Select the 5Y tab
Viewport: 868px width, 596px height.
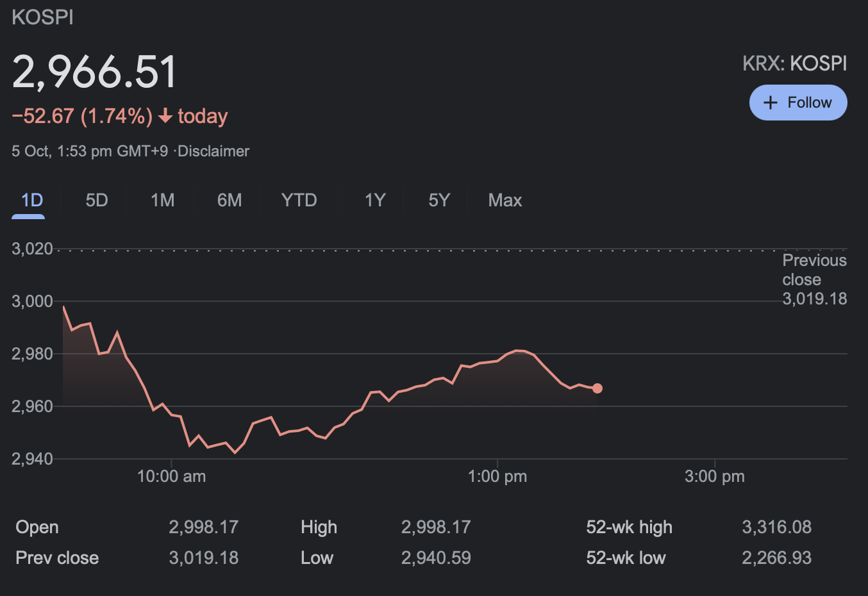[439, 200]
